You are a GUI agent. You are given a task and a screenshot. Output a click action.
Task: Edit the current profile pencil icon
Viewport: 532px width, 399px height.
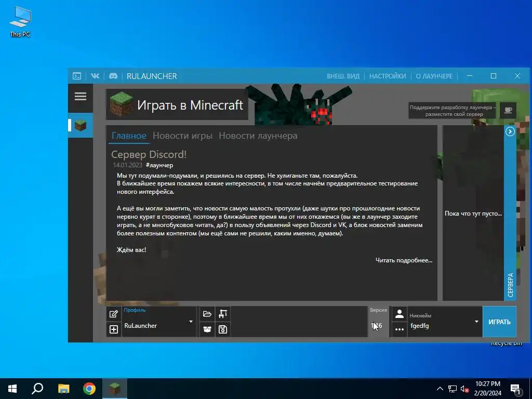pos(114,314)
